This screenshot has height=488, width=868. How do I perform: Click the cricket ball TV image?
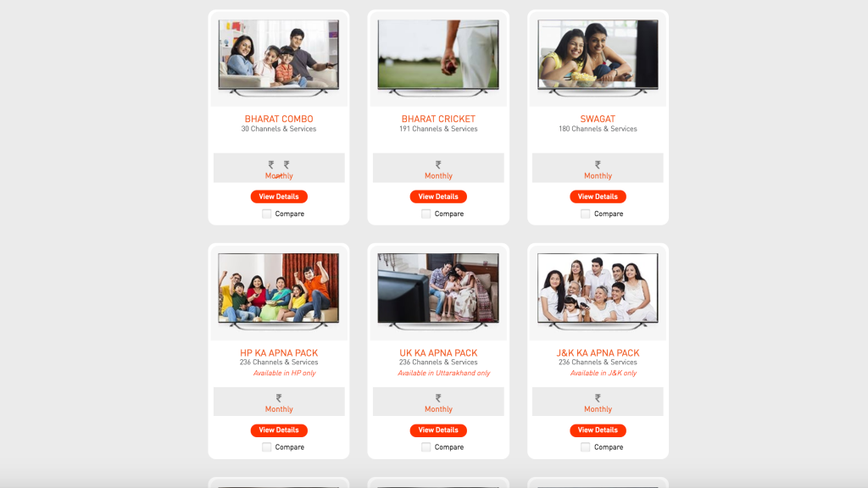tap(438, 57)
